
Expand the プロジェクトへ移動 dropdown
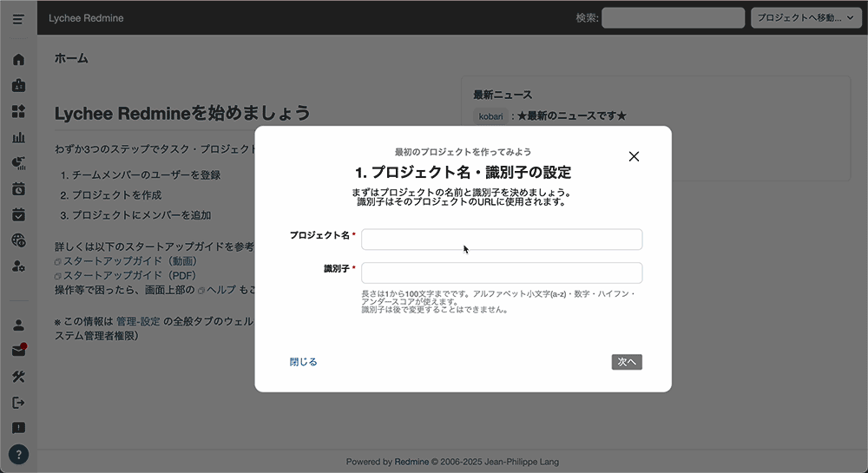coord(806,18)
